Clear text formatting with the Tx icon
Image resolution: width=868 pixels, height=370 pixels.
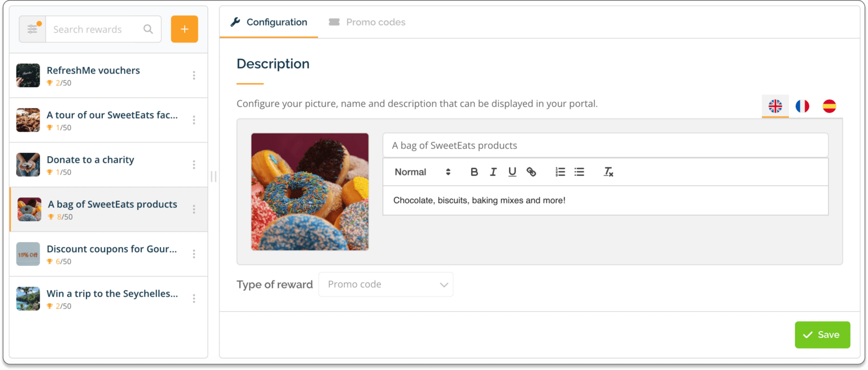608,172
